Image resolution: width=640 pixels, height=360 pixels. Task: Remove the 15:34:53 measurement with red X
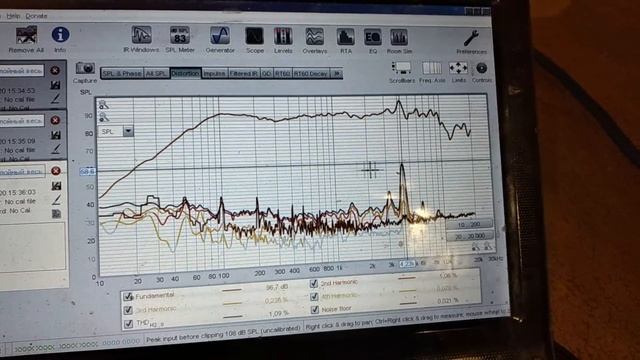(x=55, y=71)
